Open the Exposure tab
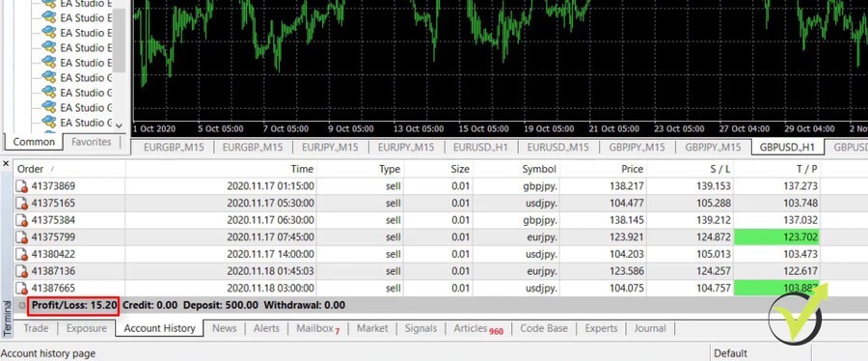The width and height of the screenshot is (868, 361). 87,328
